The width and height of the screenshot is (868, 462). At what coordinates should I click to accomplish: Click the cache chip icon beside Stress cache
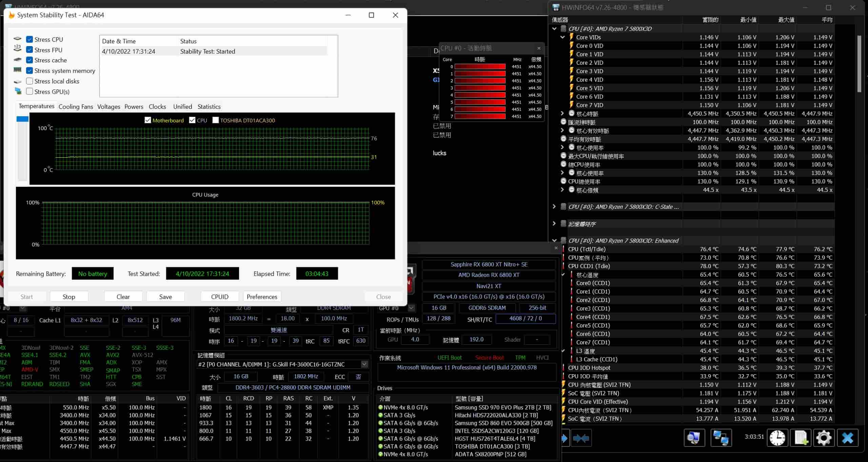tap(18, 60)
